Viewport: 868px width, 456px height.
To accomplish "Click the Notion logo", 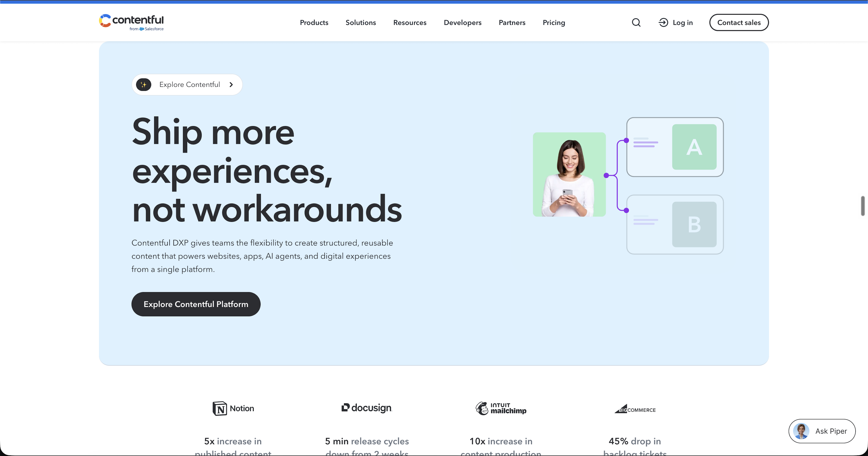I will click(233, 409).
